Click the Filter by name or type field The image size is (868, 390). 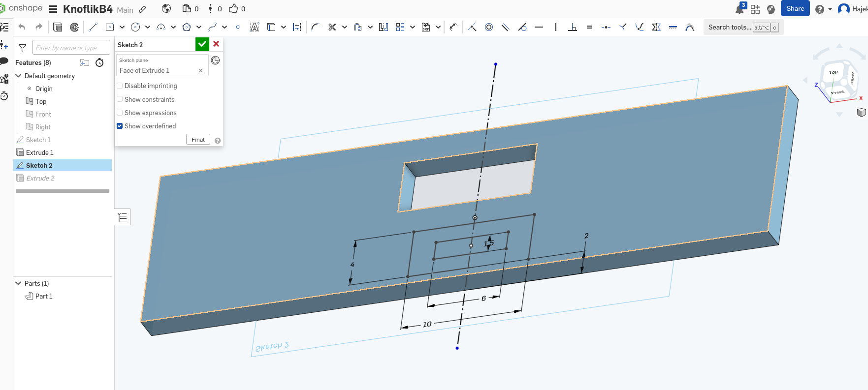pyautogui.click(x=71, y=48)
